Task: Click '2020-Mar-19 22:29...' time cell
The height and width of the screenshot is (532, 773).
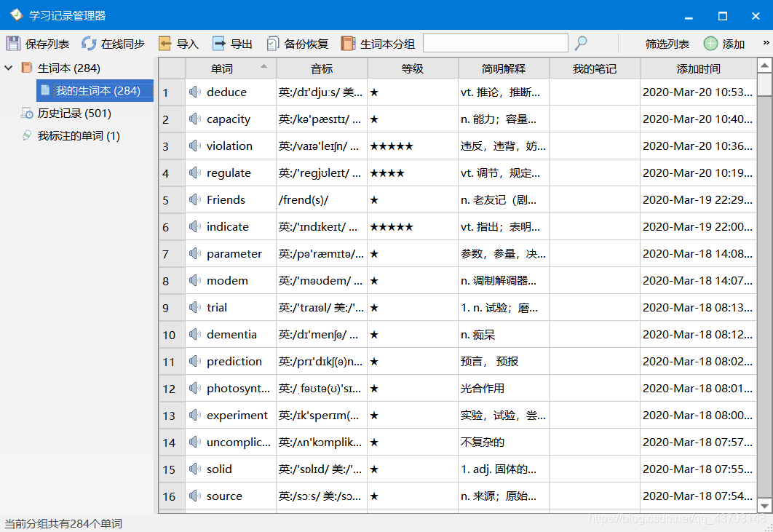Action: (698, 199)
